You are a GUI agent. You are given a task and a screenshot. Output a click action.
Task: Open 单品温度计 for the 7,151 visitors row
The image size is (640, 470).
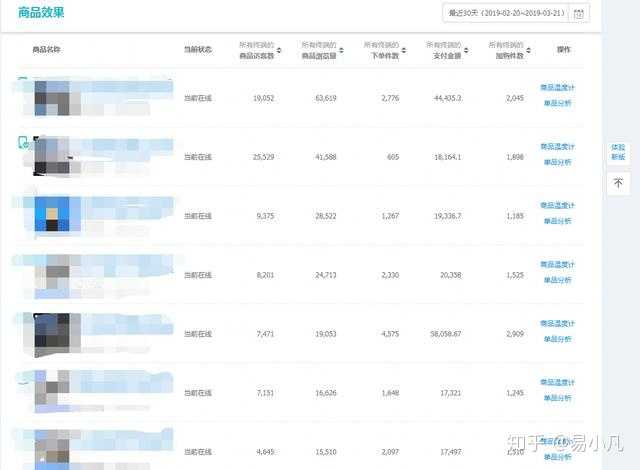(x=557, y=382)
